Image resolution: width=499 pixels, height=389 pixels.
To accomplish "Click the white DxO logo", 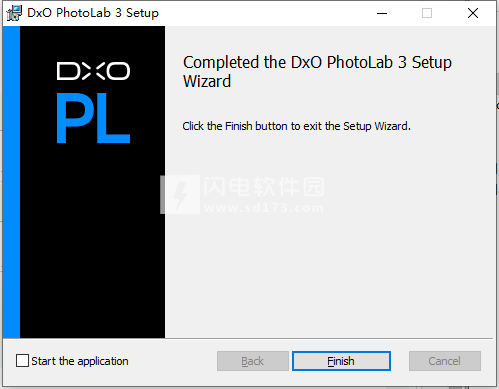I will (93, 71).
